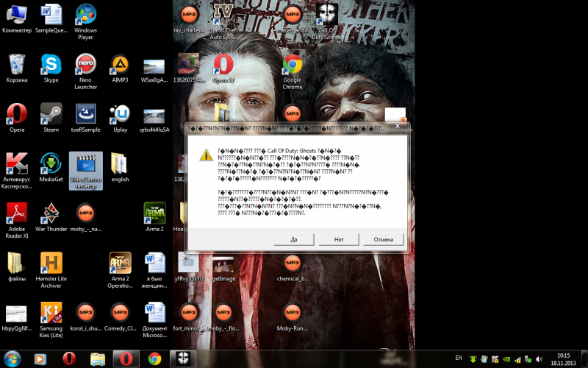
Task: Open the ray_charles MP3 file
Action: pos(189,19)
